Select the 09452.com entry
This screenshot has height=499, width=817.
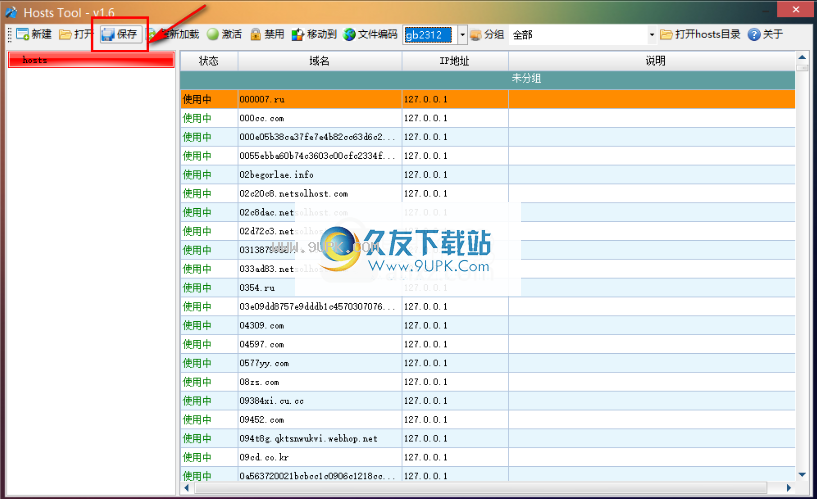488,419
